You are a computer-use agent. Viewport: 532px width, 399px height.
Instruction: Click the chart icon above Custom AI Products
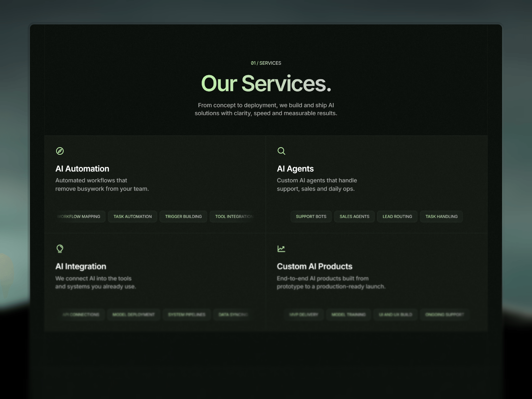tap(281, 249)
